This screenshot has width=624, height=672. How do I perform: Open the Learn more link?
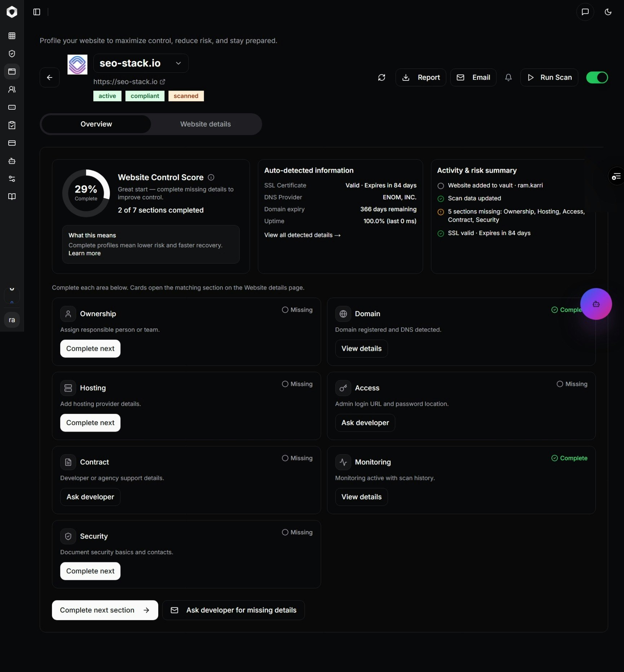tap(85, 253)
